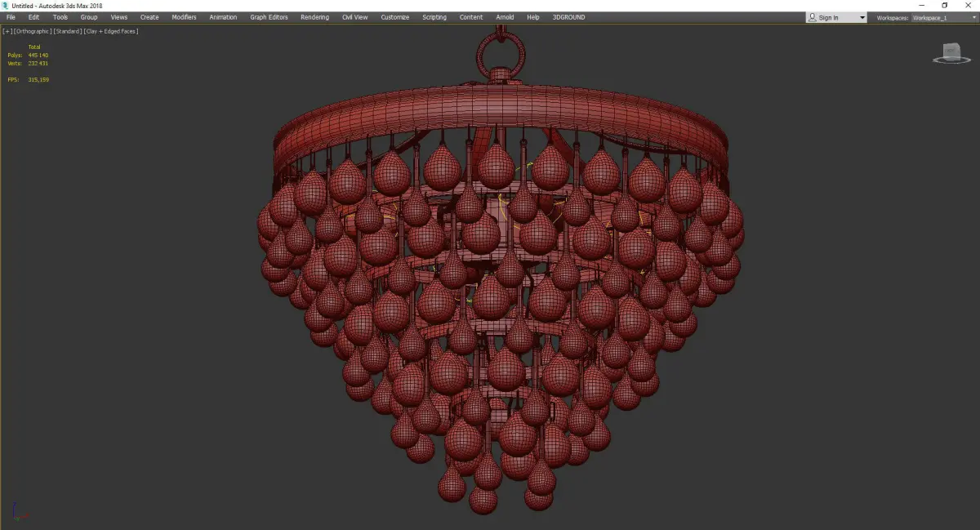This screenshot has height=530, width=980.
Task: Open the Help menu
Action: point(533,17)
